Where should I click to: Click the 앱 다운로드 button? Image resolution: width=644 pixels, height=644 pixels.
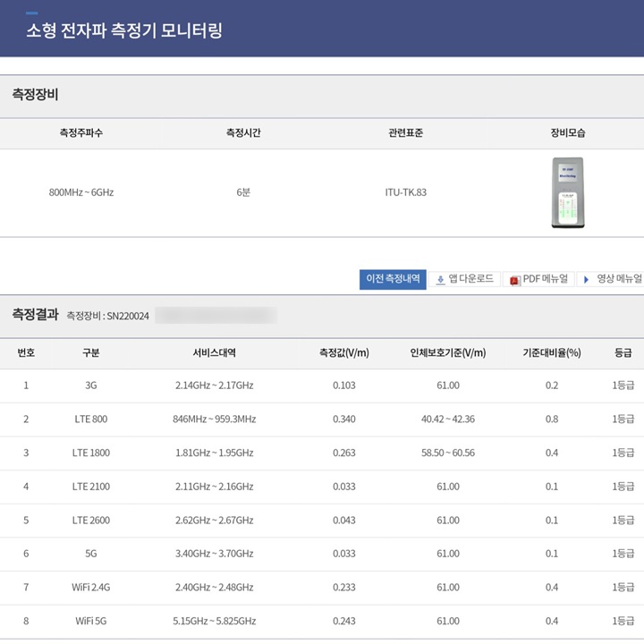click(464, 279)
